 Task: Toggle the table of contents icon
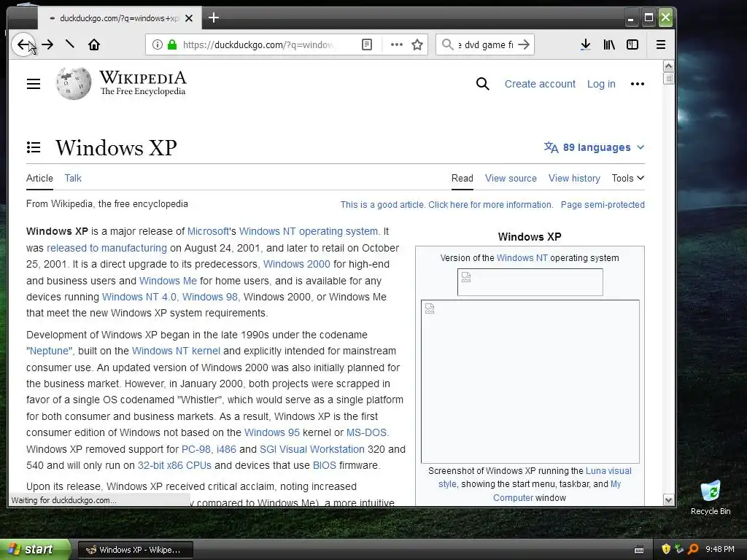(x=34, y=147)
